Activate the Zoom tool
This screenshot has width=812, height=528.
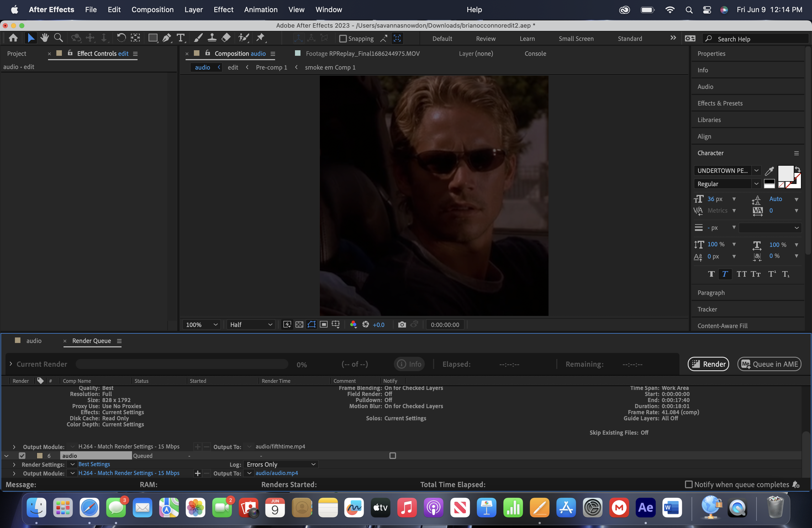click(x=58, y=38)
